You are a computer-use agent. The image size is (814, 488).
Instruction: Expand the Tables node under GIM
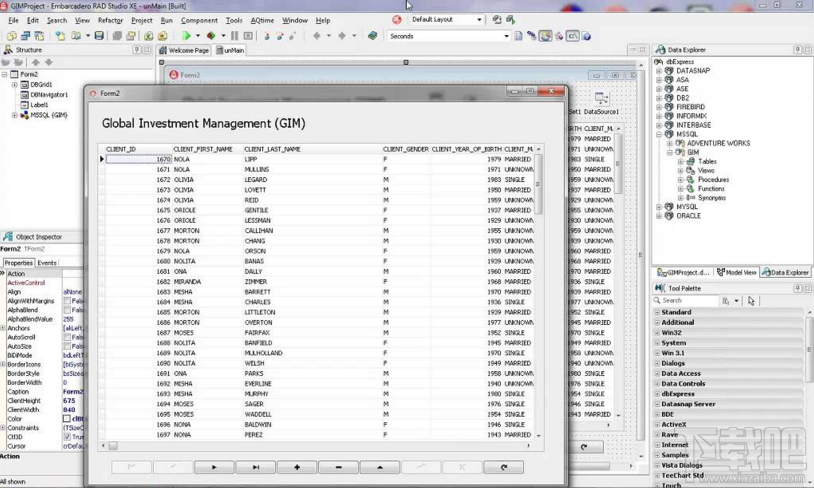point(680,162)
